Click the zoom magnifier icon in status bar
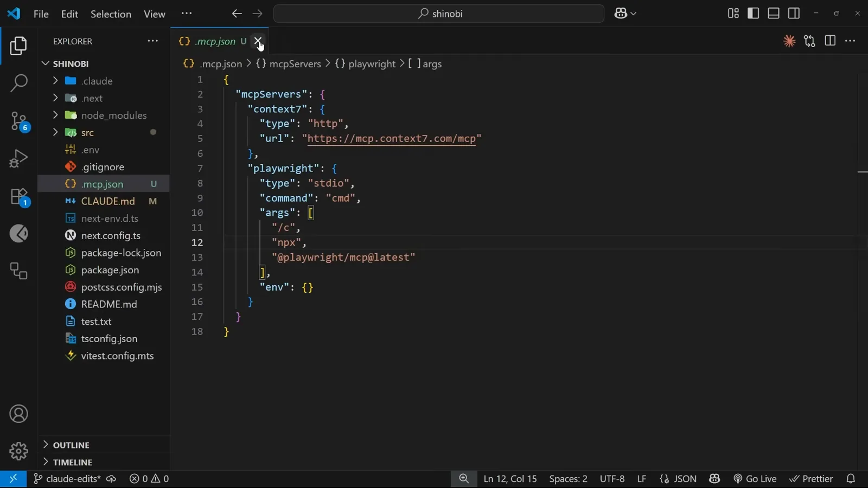Screen dimensions: 868x488 [x=464, y=479]
